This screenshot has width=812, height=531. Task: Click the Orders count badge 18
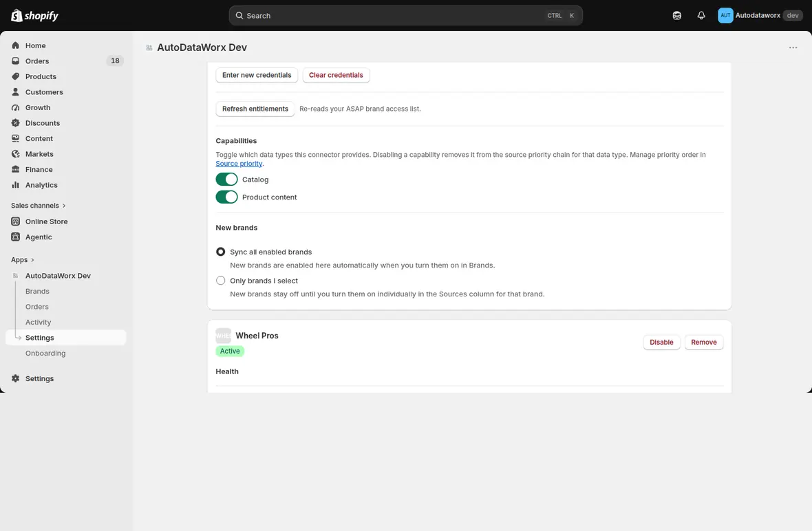click(x=115, y=61)
